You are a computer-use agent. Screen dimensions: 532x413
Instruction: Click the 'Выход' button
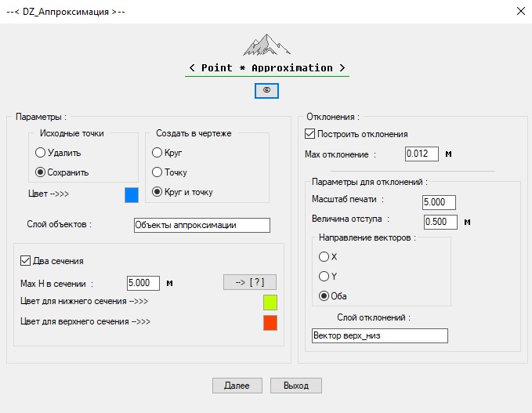coord(295,386)
